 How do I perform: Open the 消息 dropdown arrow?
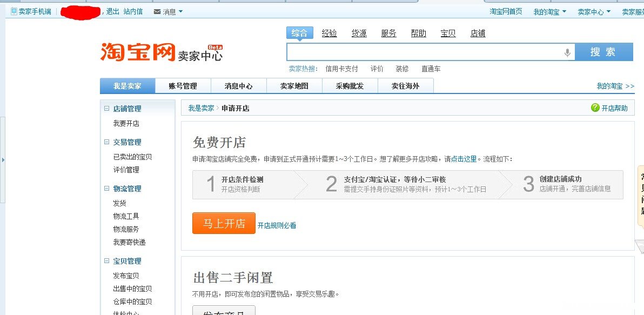point(180,12)
